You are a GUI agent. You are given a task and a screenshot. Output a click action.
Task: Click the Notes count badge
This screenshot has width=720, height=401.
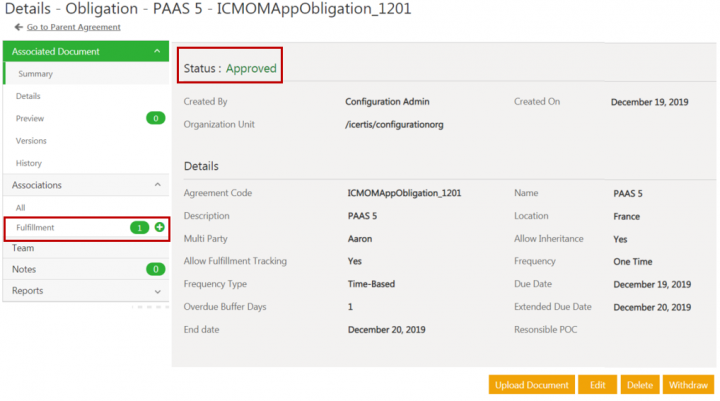155,269
